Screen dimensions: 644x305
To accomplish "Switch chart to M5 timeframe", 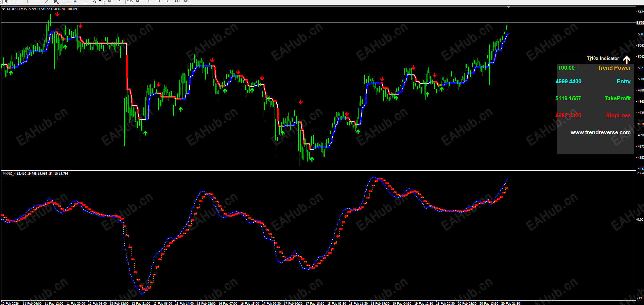I will (120, 1).
